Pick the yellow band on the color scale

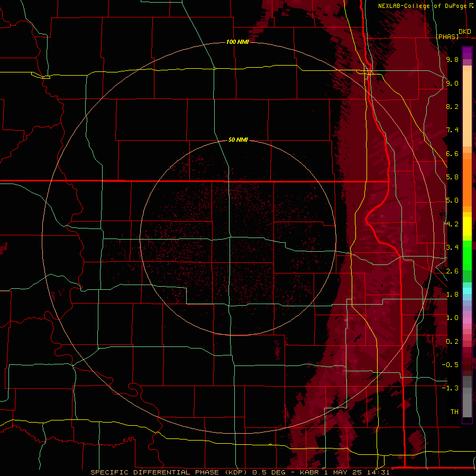(x=467, y=226)
